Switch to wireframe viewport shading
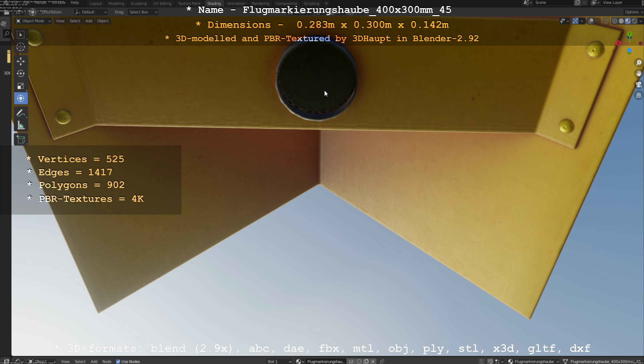The width and height of the screenshot is (644, 364). click(x=614, y=21)
